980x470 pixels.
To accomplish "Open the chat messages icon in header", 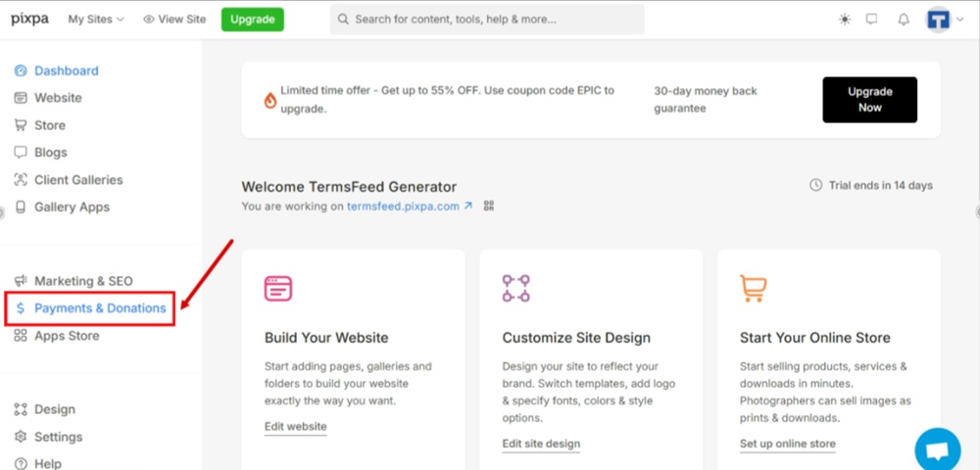I will [872, 20].
